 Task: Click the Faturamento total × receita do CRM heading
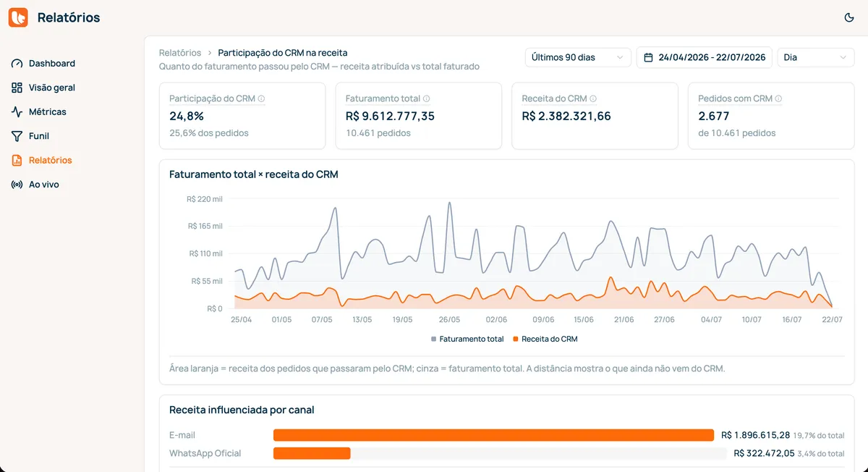point(254,174)
